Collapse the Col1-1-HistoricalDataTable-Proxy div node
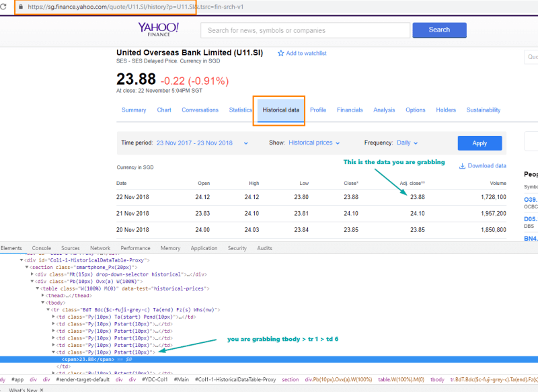This screenshot has height=392, width=538. pos(22,260)
